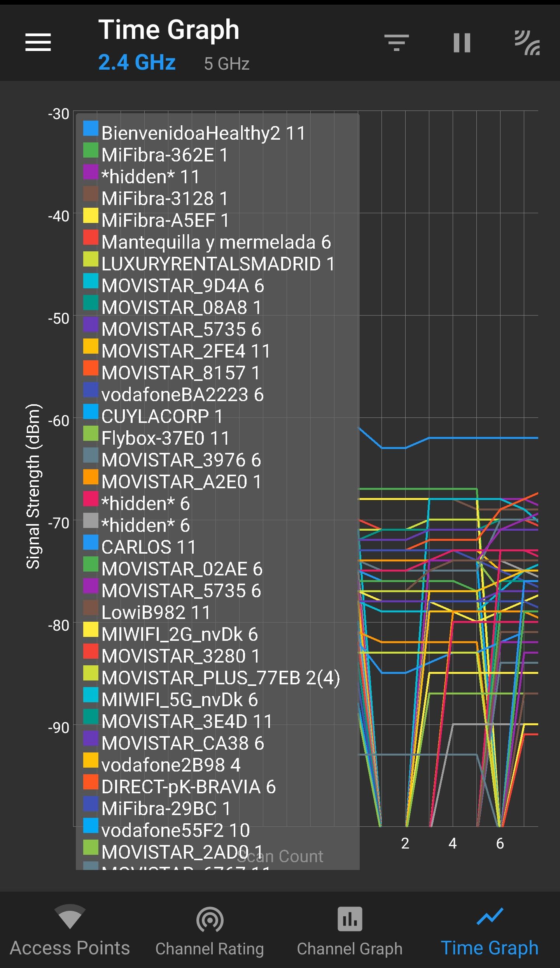Image resolution: width=560 pixels, height=968 pixels.
Task: Open the Access Points tab
Action: click(x=70, y=930)
